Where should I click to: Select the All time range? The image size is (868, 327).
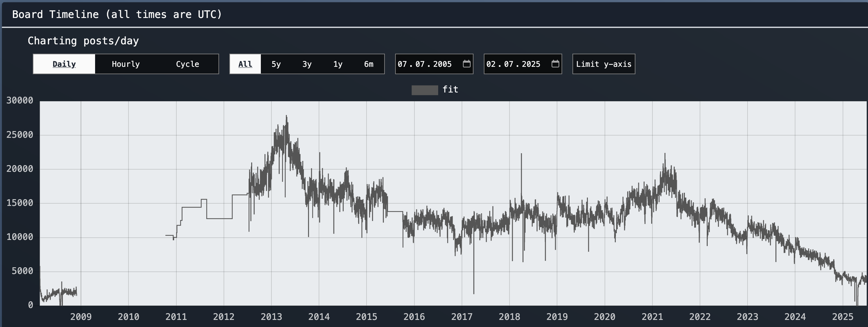[245, 64]
